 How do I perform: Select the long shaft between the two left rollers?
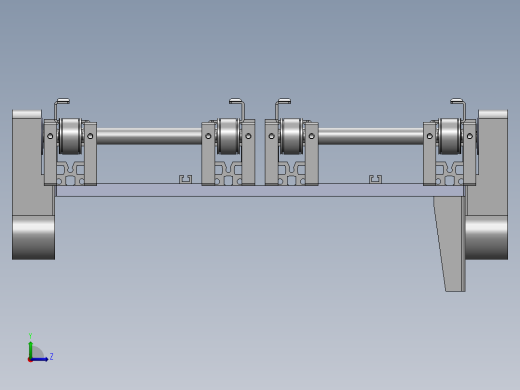[x=149, y=136]
